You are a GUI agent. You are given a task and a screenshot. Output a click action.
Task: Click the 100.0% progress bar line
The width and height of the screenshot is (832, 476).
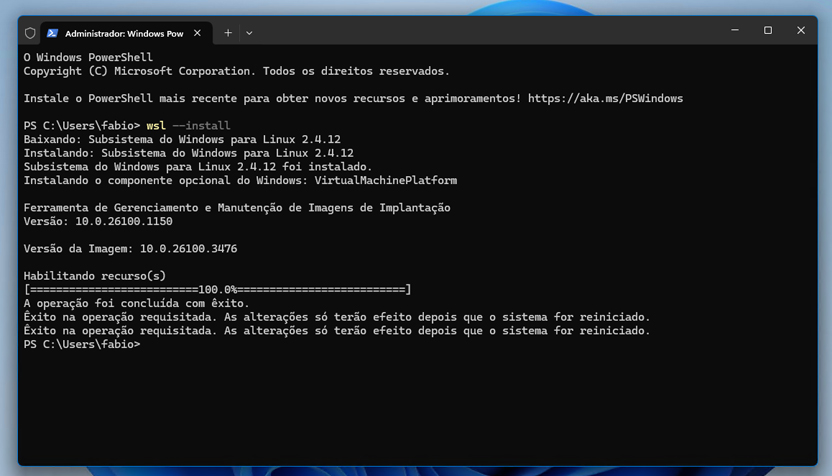pyautogui.click(x=218, y=290)
